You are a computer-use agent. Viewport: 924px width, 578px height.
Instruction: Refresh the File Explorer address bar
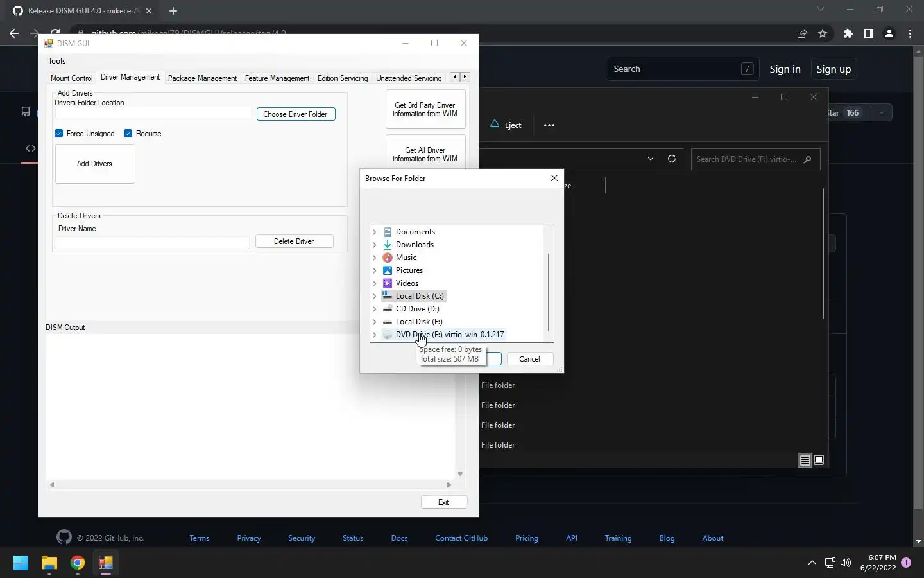click(x=672, y=159)
